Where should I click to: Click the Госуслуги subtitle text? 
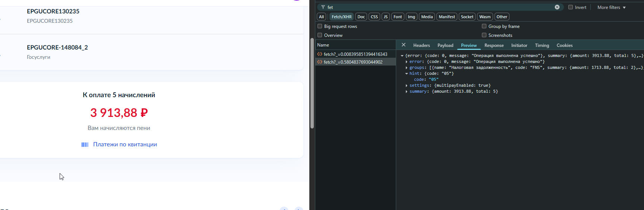tap(38, 57)
